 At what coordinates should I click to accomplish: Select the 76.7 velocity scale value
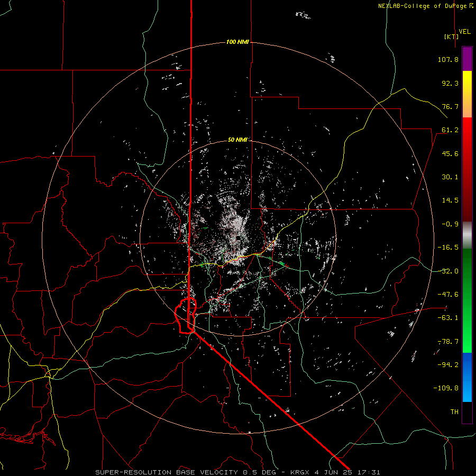450,106
